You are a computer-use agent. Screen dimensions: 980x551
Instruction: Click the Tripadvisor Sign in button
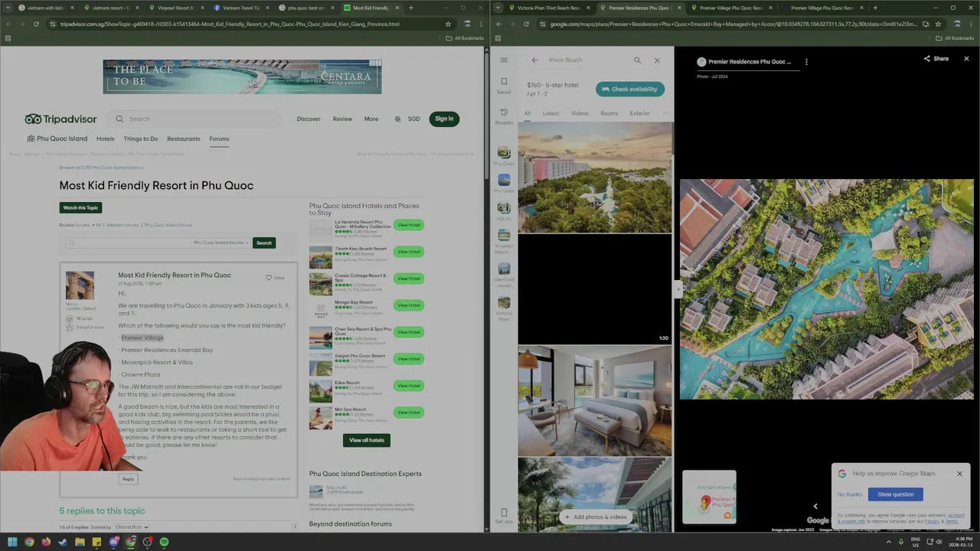[x=444, y=119]
